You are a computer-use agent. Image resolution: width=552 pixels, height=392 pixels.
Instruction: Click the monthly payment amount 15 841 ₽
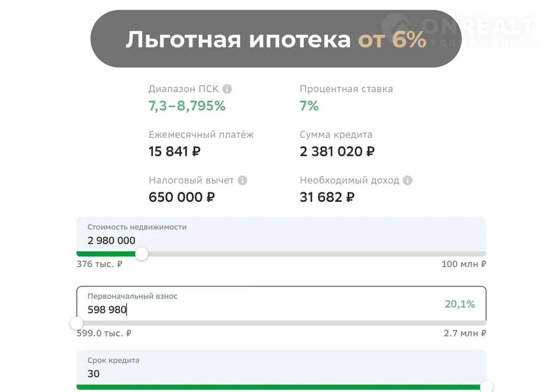tap(174, 152)
